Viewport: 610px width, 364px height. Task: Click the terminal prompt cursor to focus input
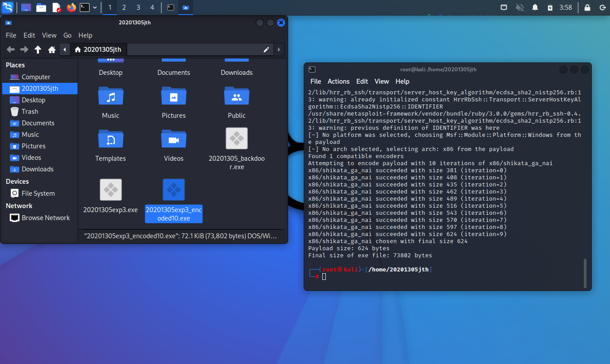(x=324, y=277)
